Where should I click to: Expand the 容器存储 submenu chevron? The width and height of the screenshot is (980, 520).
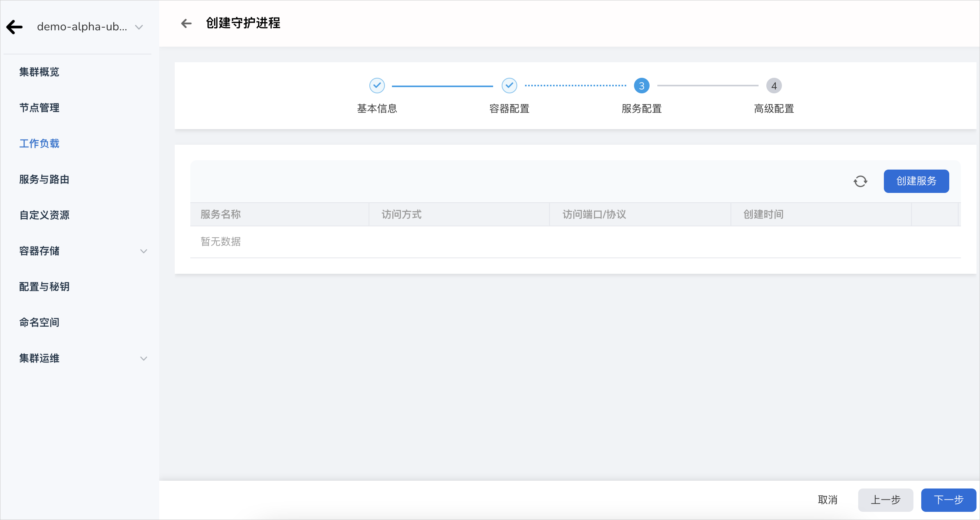click(144, 251)
